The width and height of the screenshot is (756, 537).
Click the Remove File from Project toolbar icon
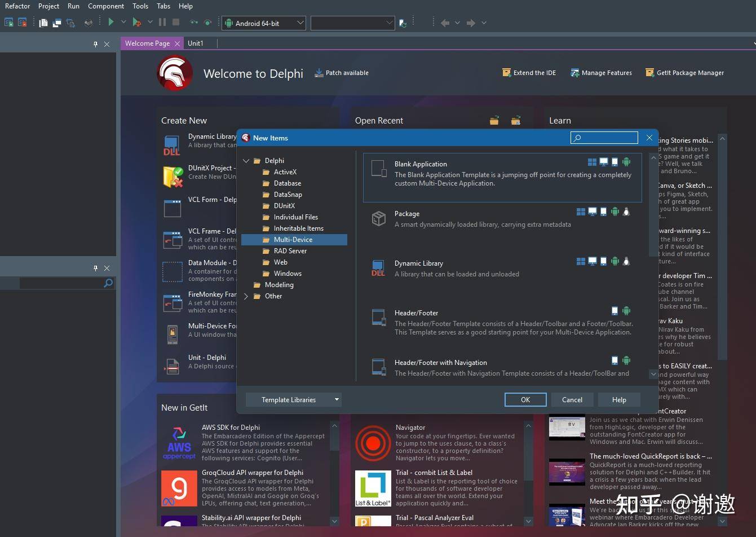(23, 23)
